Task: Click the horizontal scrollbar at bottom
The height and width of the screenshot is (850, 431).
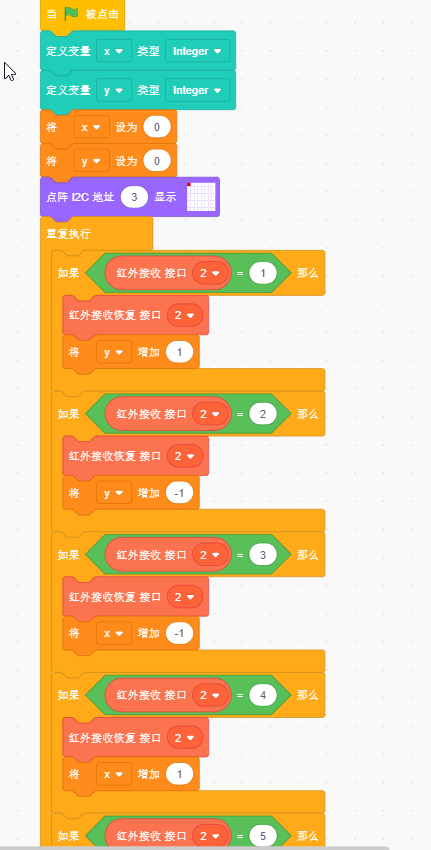Action: pos(195,847)
